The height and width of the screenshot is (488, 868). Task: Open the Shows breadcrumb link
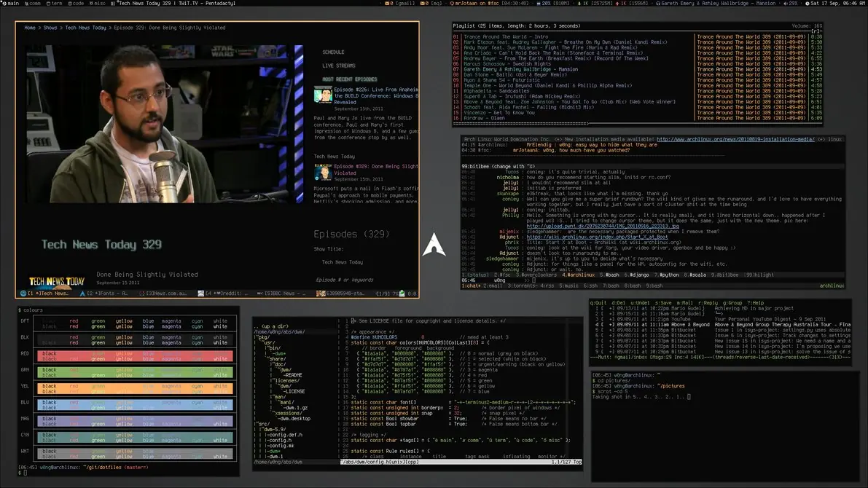(x=50, y=28)
